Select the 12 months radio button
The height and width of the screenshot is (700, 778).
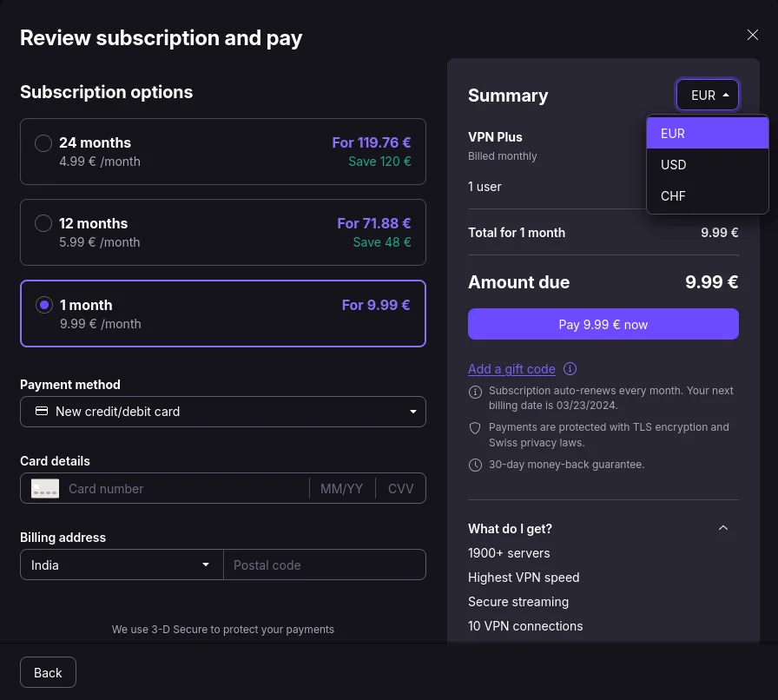[43, 223]
